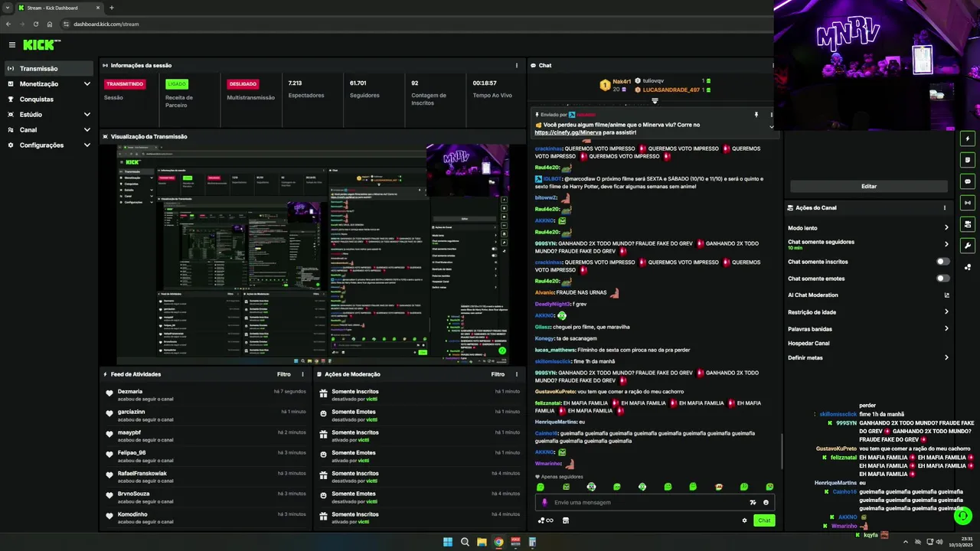Image resolution: width=980 pixels, height=551 pixels.
Task: Click LUCASANDRADE_497 in the chat leaderboard
Action: click(671, 90)
